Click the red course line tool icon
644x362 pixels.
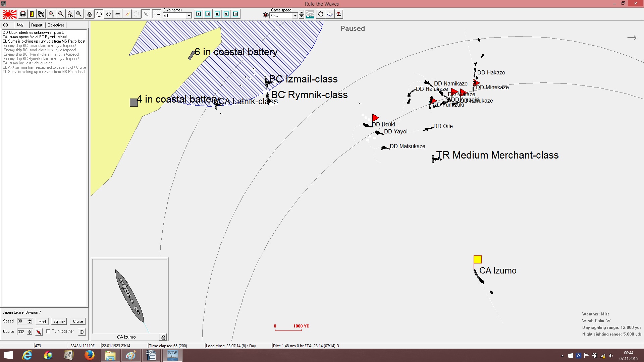[127, 14]
